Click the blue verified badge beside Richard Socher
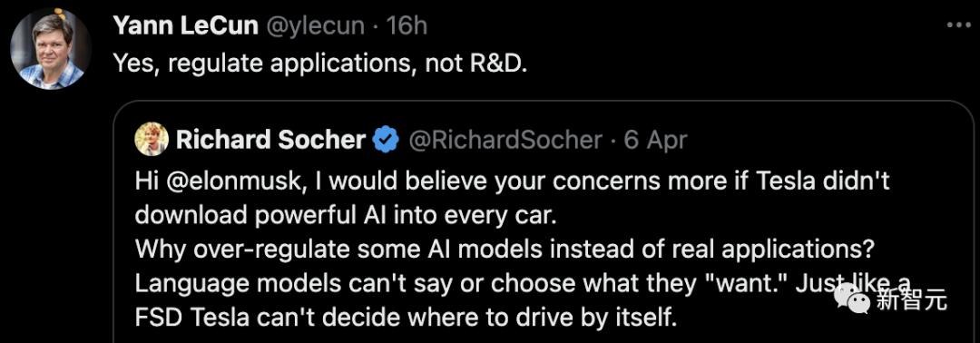Screen dimensions: 980x343 [x=387, y=140]
